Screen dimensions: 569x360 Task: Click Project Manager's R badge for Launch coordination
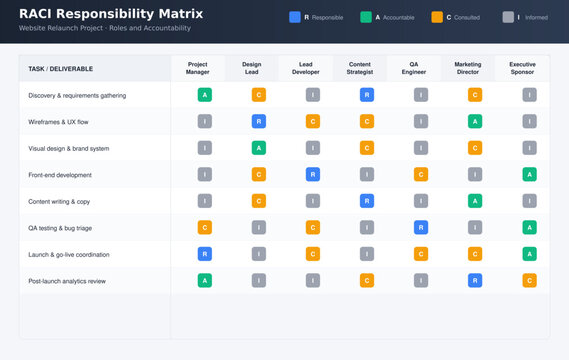pyautogui.click(x=205, y=254)
